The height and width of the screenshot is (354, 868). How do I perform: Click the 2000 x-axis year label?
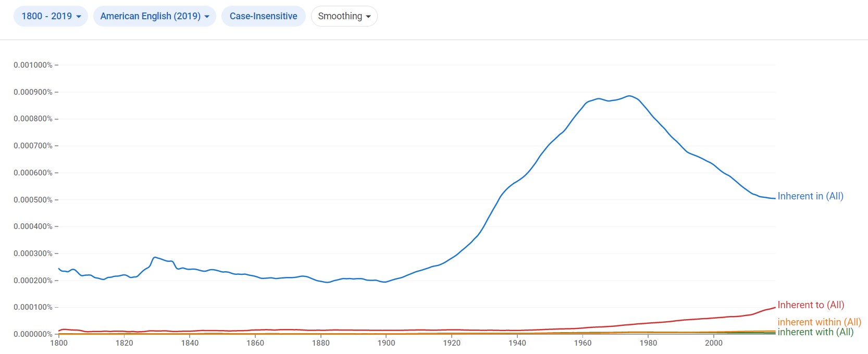(x=714, y=343)
